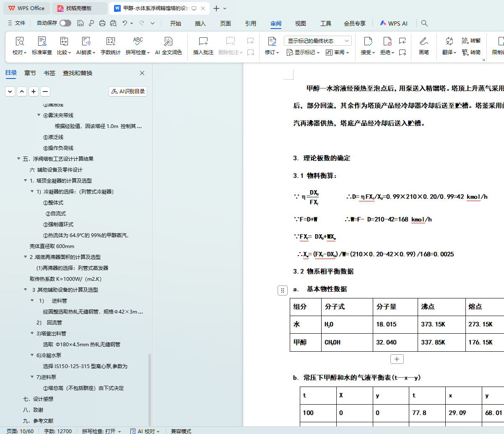Open the 显示标记的最终状态 dropdown
This screenshot has height=434, width=504.
tap(317, 41)
